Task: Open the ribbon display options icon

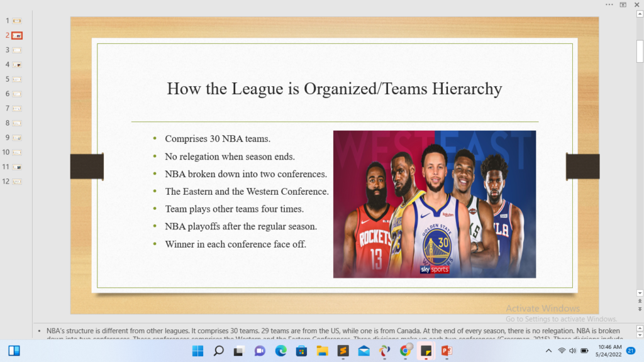Action: (x=623, y=6)
